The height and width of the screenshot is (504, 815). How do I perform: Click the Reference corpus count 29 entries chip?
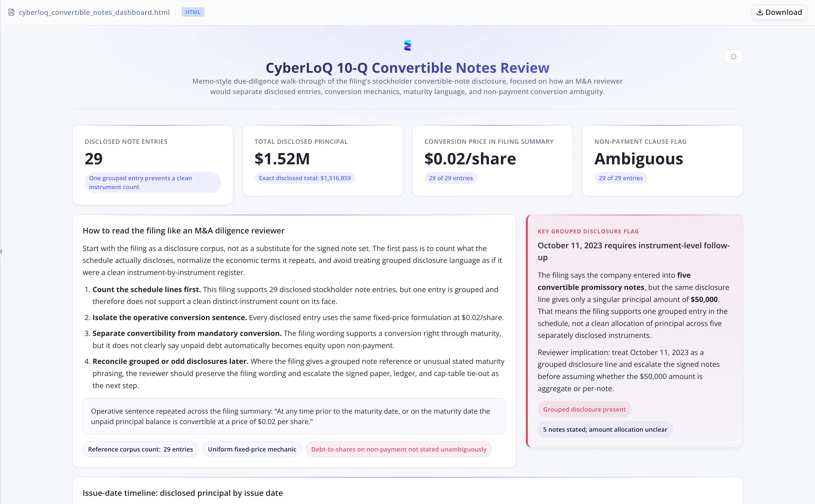click(x=140, y=449)
